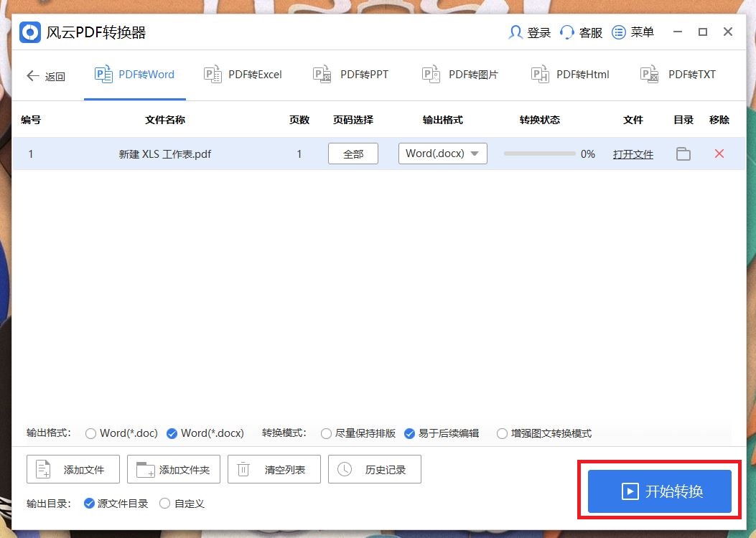Go back with the 返回 arrow

click(45, 76)
